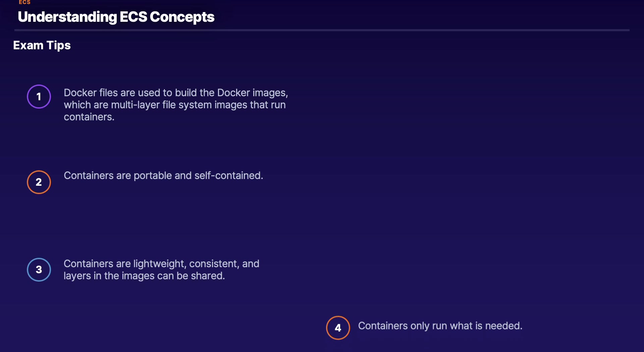Click the 'Docker files are used' line
Screen dimensions: 644x352
(x=175, y=93)
